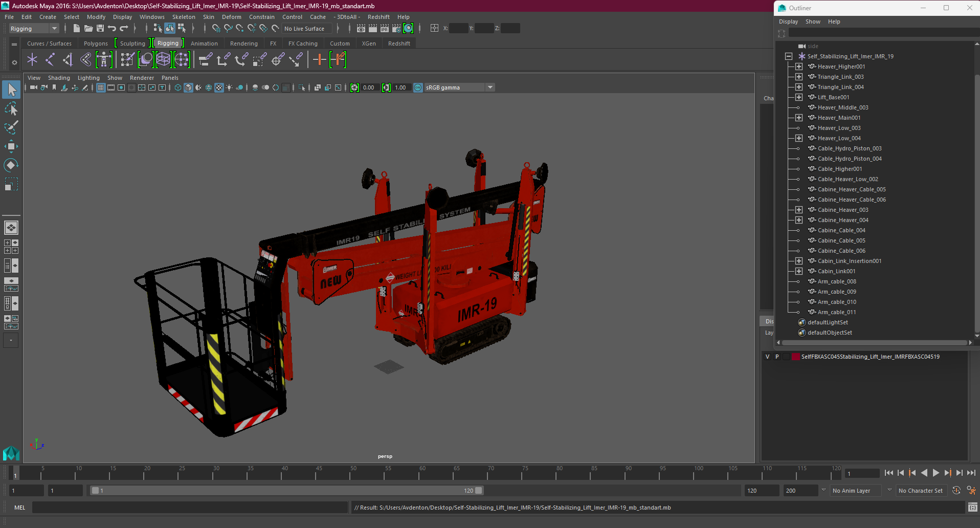
Task: Toggle textured display in the viewport
Action: pos(219,87)
